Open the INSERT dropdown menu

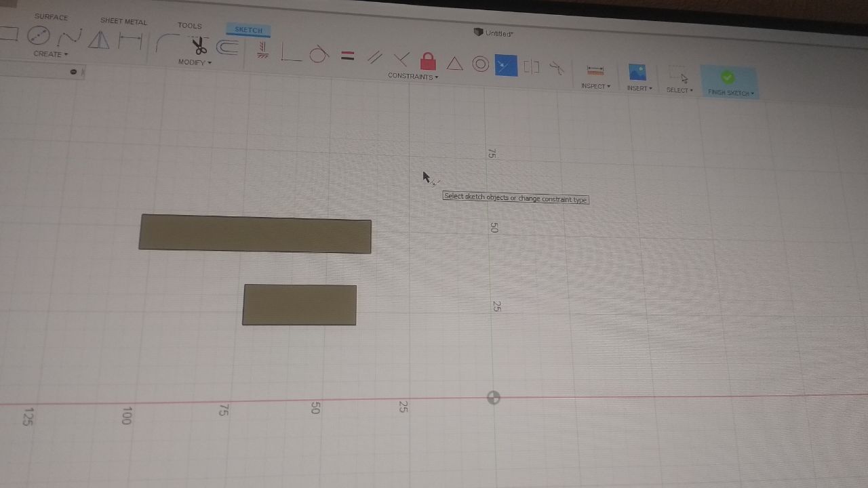(639, 88)
